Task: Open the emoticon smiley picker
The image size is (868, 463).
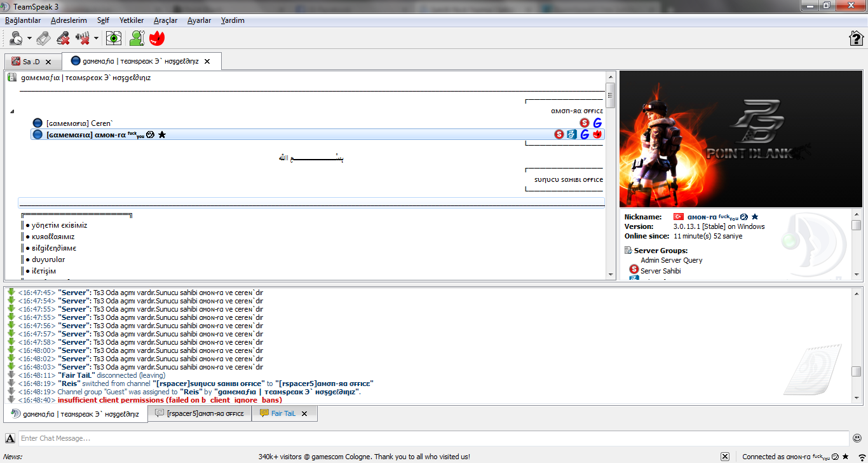Action: click(857, 438)
